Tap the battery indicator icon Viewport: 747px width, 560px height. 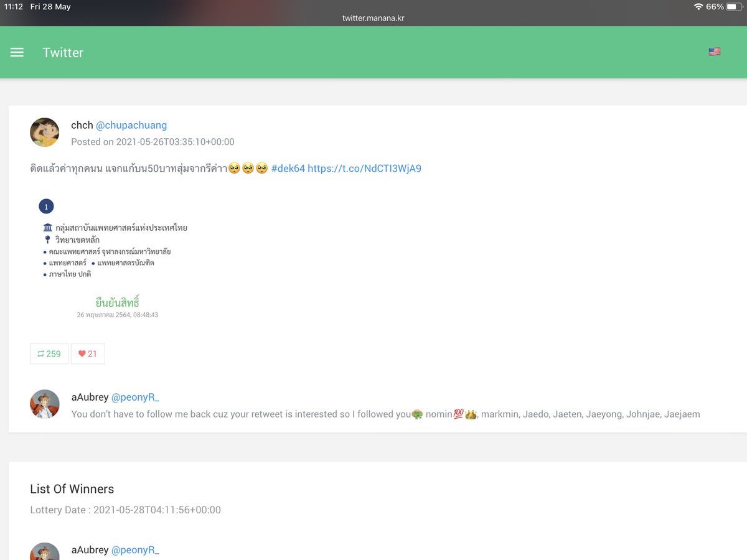733,7
